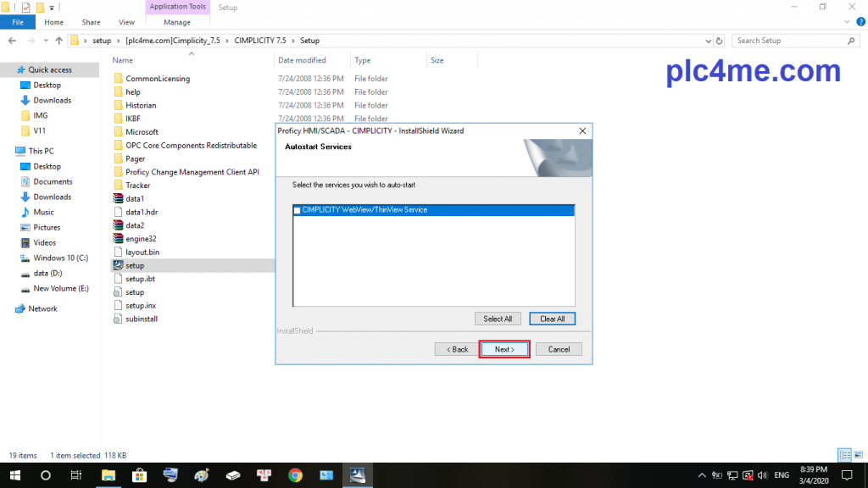
Task: Enable CIMPLICITY WebView/ThinView Service checkbox
Action: (297, 210)
